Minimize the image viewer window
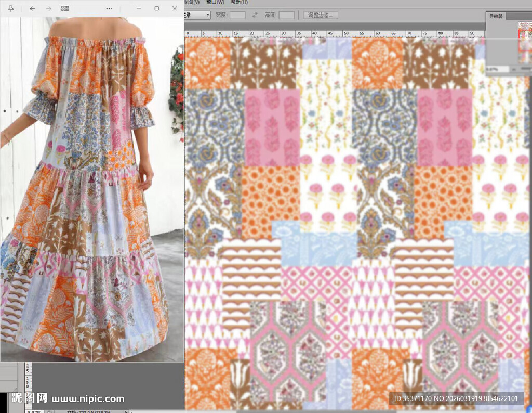 pos(139,8)
